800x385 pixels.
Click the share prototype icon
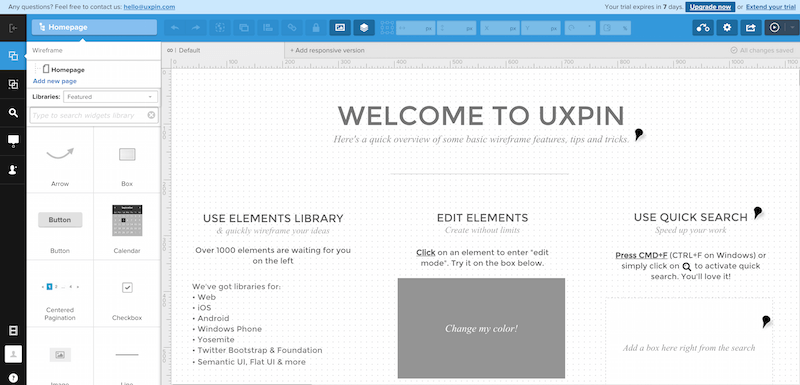click(x=751, y=28)
